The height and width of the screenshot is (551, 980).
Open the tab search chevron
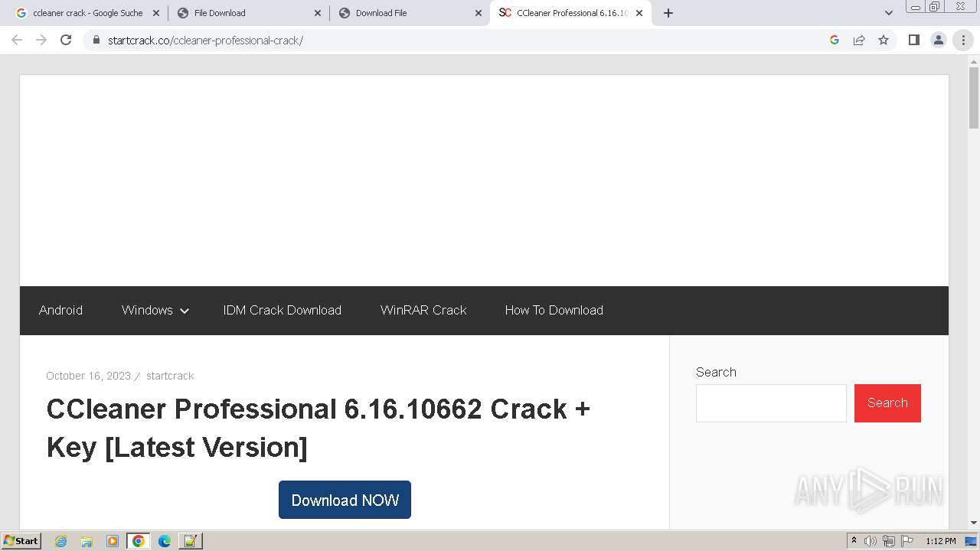888,13
